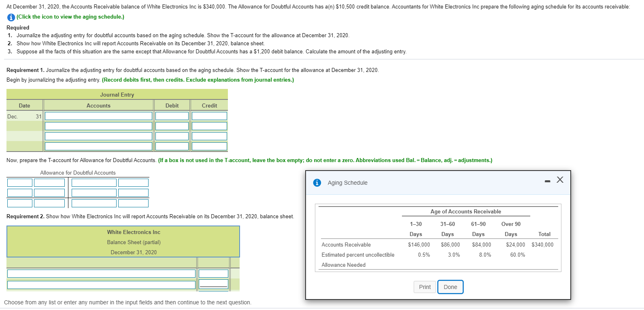The image size is (644, 310).
Task: Click the blue info icon in the Aging Schedule dialog title
Action: tap(317, 183)
